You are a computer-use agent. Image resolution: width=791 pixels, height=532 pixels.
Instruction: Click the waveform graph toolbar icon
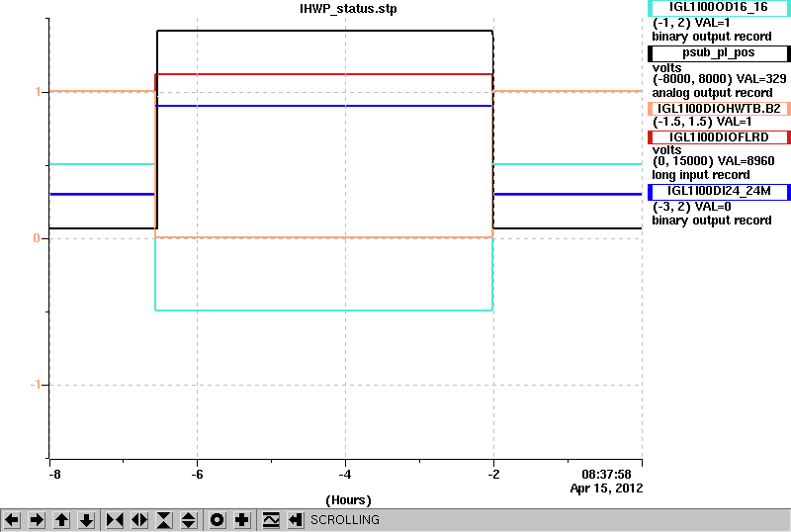click(x=271, y=520)
